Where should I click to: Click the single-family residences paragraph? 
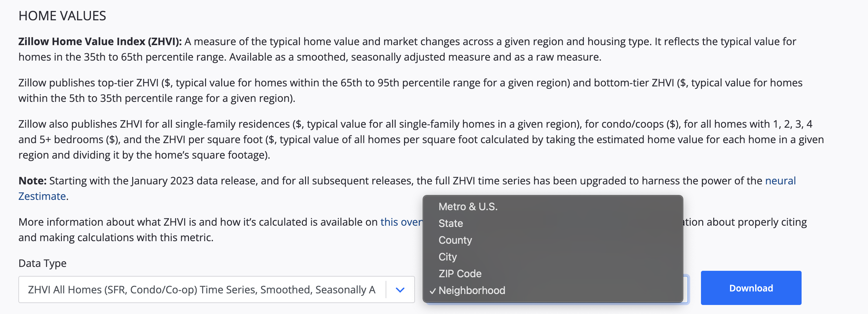(x=421, y=140)
